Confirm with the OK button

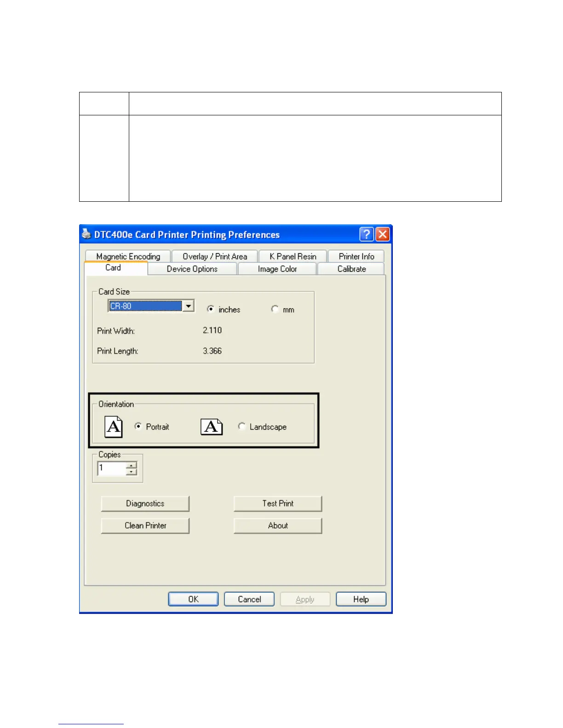pos(193,599)
